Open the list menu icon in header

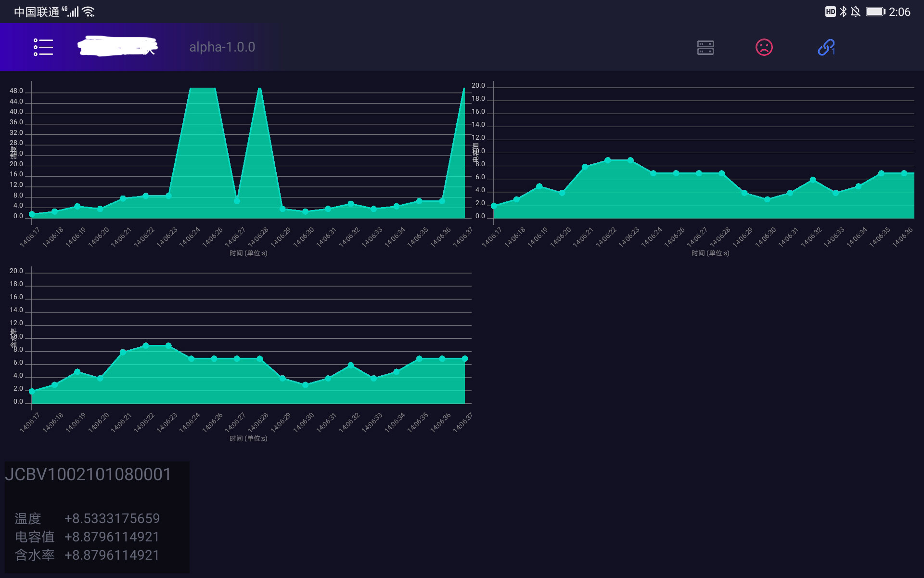point(43,47)
